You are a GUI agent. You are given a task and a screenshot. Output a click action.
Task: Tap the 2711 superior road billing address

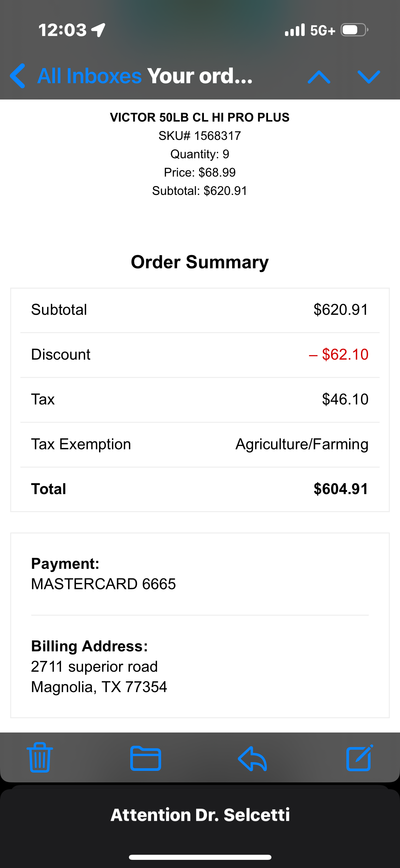coord(94,667)
